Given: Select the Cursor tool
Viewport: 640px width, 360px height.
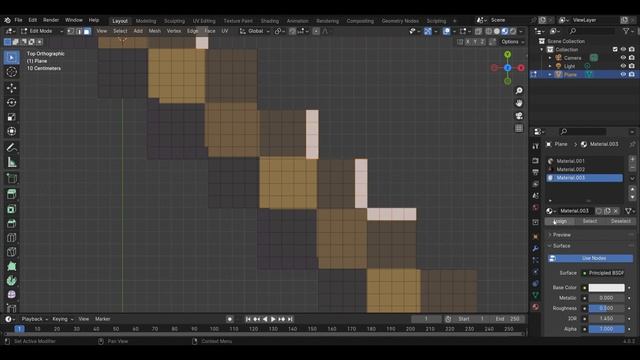Looking at the screenshot, I should tap(11, 72).
